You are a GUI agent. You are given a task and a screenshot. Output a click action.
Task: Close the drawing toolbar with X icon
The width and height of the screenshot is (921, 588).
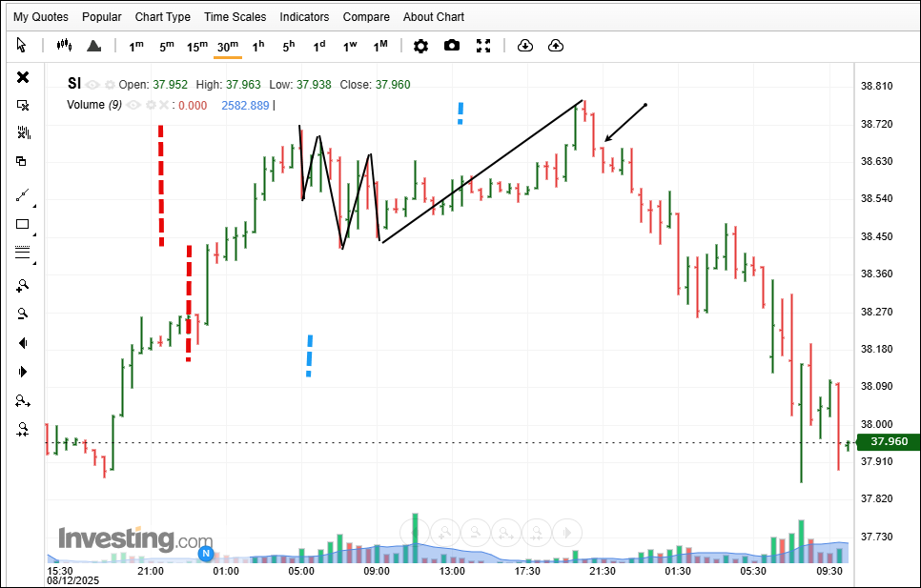click(23, 77)
